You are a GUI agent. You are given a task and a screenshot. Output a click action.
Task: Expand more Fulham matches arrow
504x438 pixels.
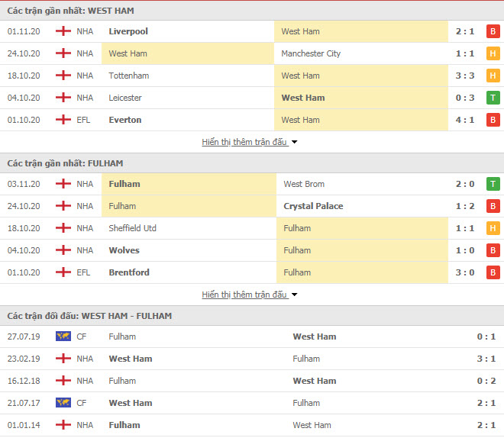295,295
